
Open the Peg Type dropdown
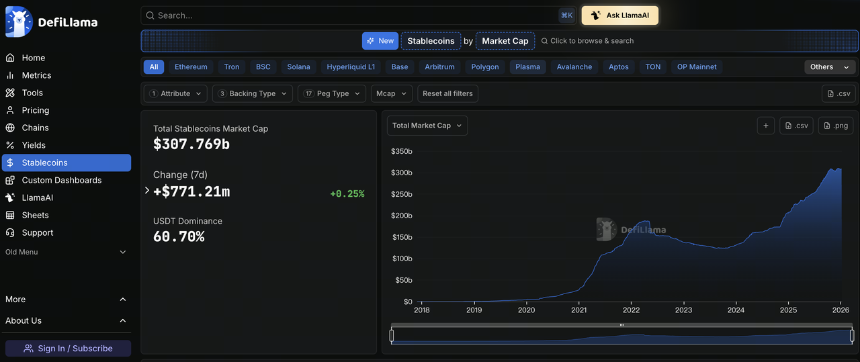point(332,94)
